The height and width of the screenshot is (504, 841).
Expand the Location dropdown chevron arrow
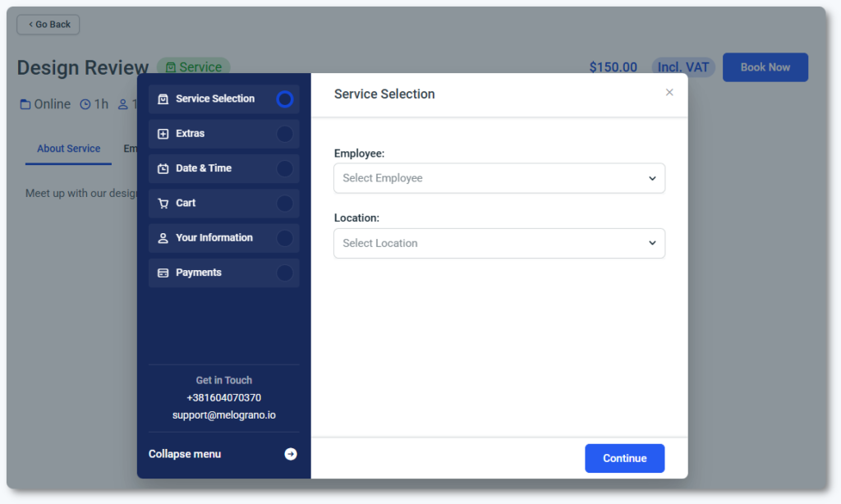652,243
